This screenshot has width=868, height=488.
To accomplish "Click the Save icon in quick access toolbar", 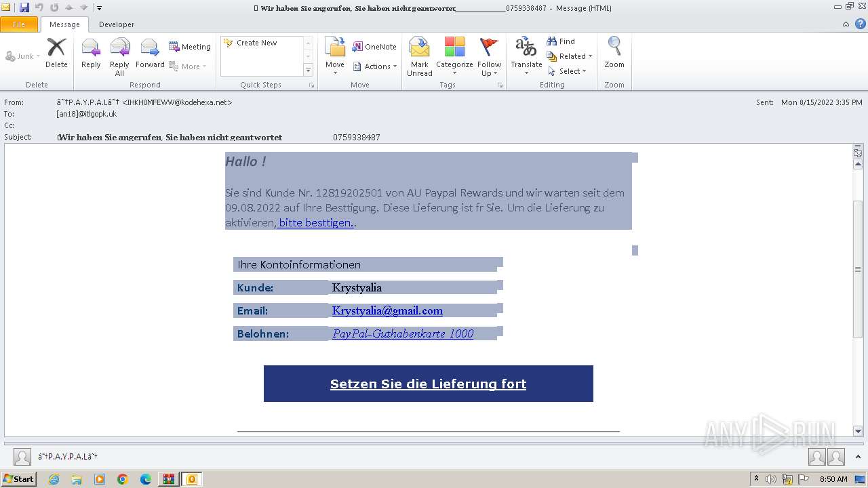I will coord(24,8).
